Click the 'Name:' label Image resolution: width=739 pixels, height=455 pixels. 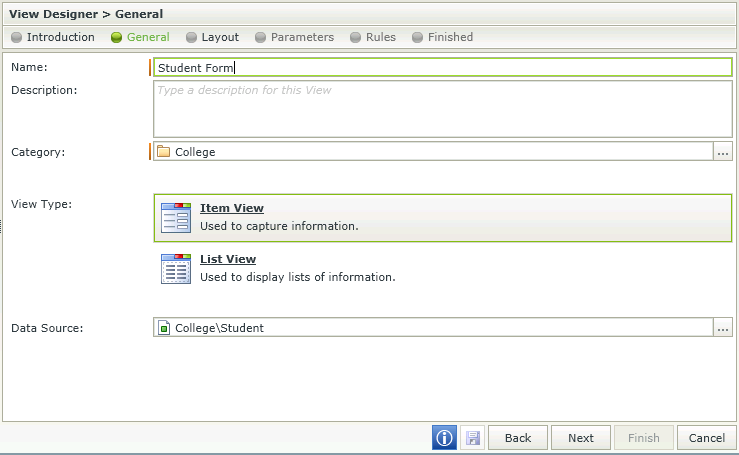[29, 67]
